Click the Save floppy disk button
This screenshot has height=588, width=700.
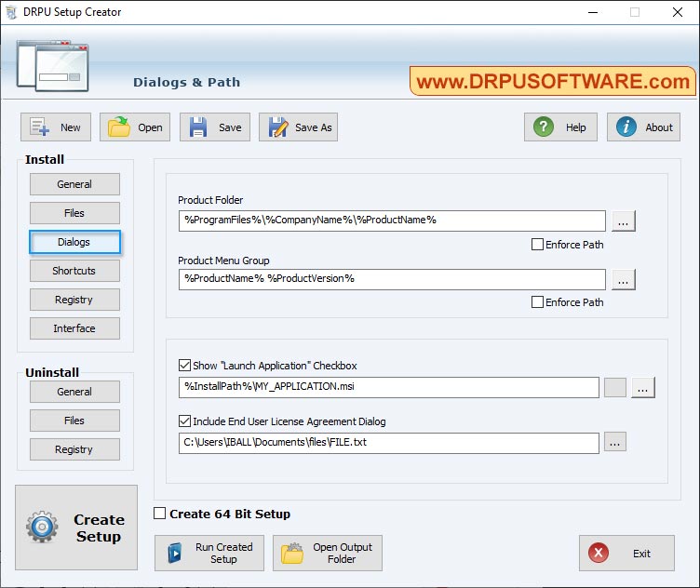pos(215,127)
